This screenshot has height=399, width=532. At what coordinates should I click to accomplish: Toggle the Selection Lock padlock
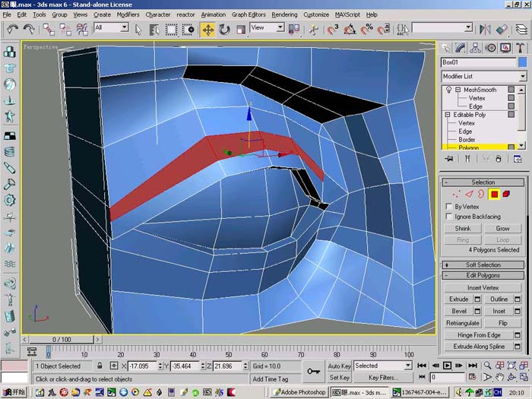point(100,366)
